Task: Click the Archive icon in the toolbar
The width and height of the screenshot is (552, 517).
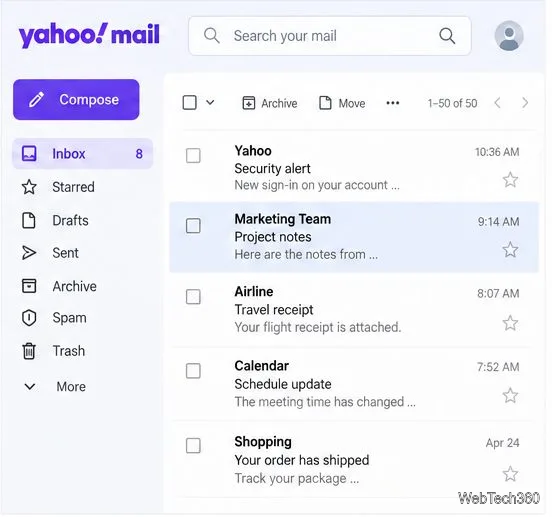Action: coord(249,103)
